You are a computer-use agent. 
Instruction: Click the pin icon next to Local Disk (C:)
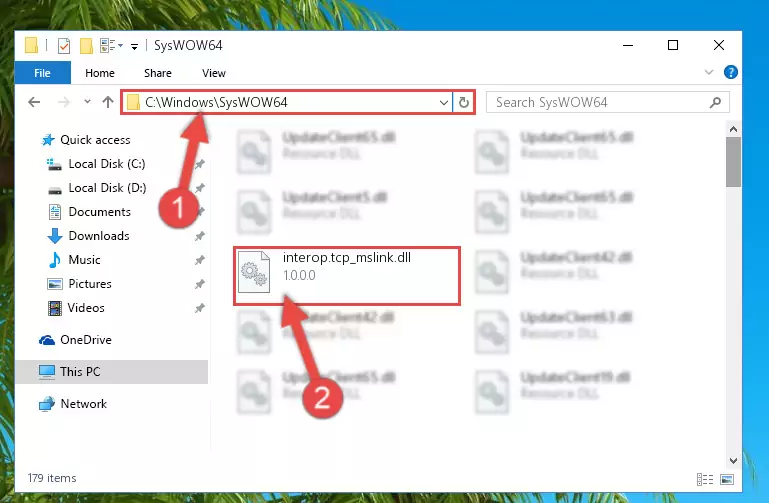click(200, 164)
